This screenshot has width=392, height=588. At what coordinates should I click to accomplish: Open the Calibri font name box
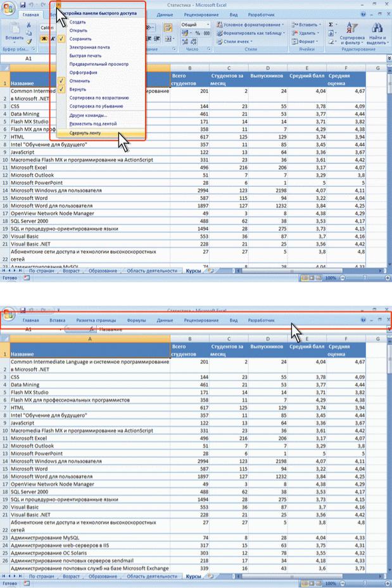coord(47,28)
